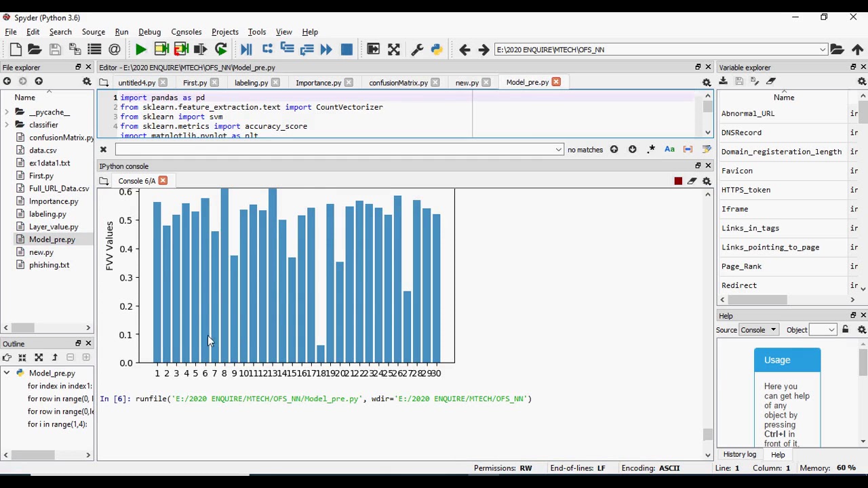Stop debugging with the blue square
Screen dimensions: 868x488
coord(347,49)
